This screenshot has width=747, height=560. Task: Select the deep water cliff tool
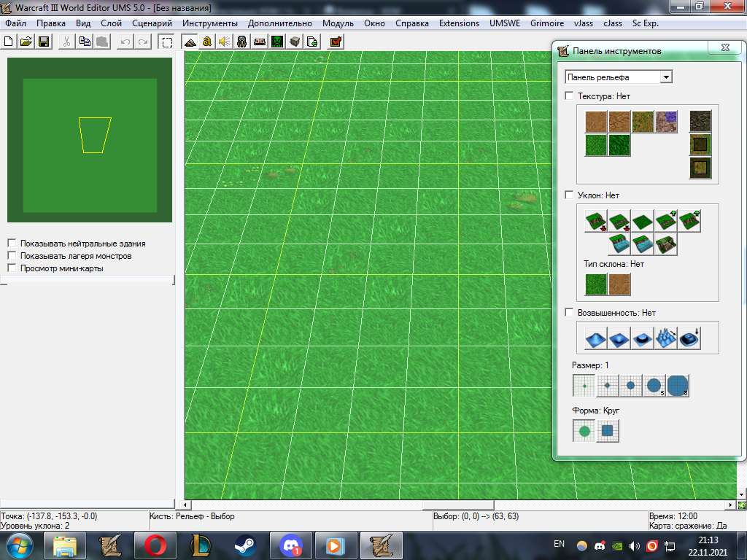pyautogui.click(x=619, y=244)
